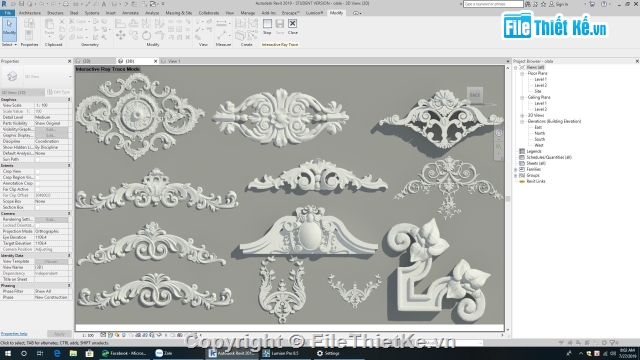640x360 pixels.
Task: Click the Edit Type button
Action: point(59,92)
